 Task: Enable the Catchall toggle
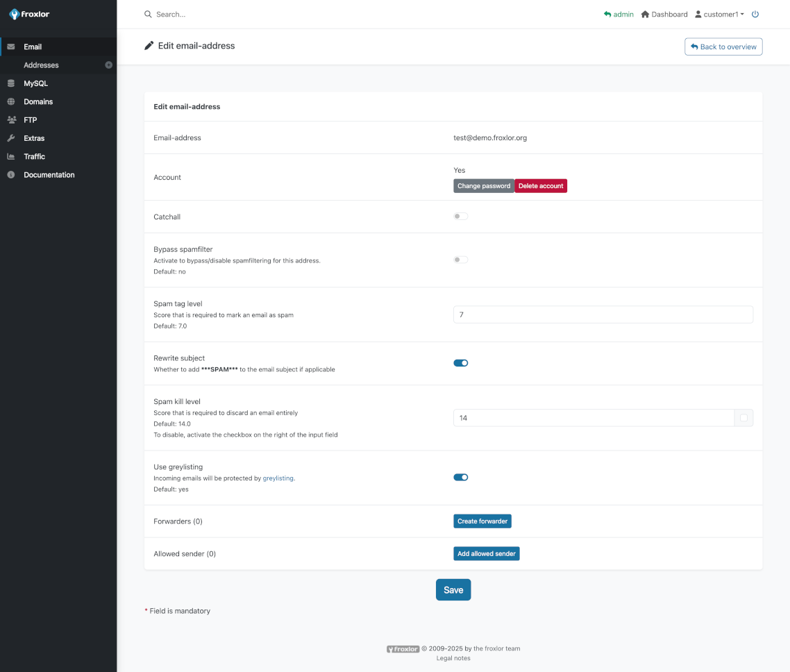point(460,216)
